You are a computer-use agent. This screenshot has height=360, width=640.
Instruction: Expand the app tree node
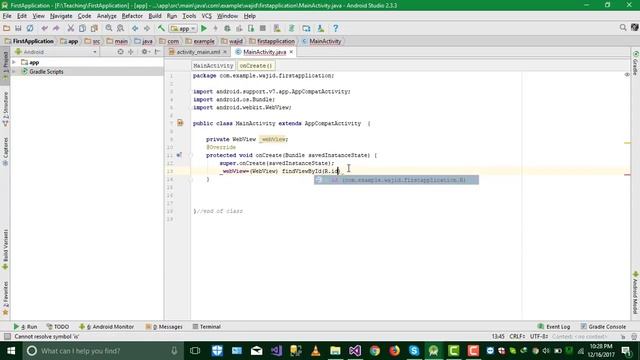click(x=14, y=62)
